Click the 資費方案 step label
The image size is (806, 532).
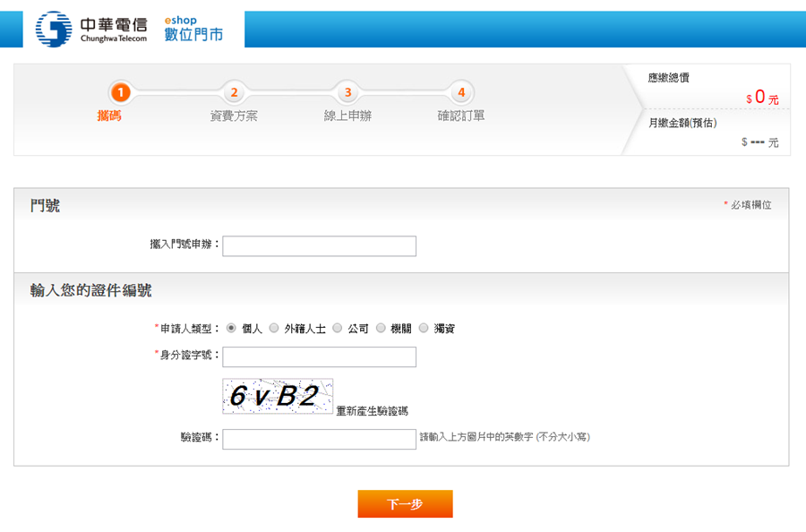[x=234, y=116]
